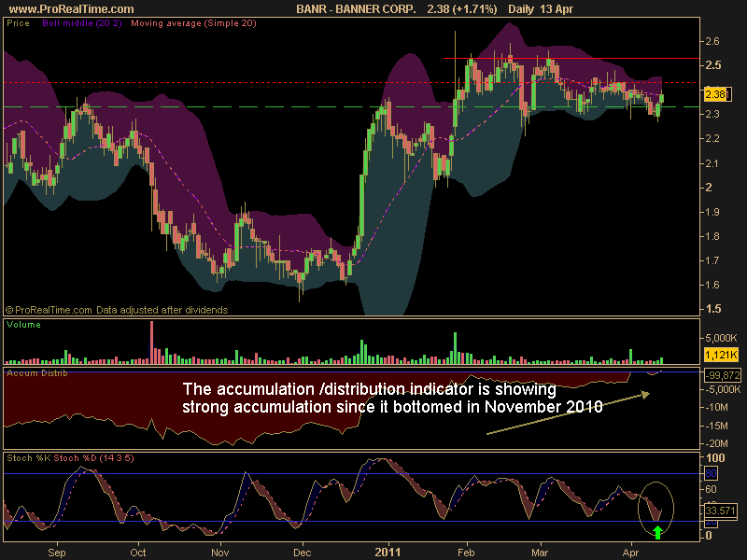Image resolution: width=747 pixels, height=560 pixels.
Task: Click the 1.5 price axis label
Action: click(712, 309)
